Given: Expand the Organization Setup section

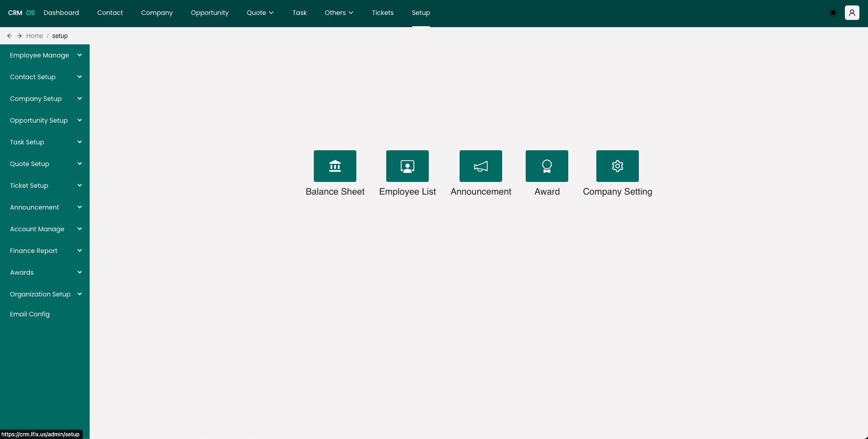Looking at the screenshot, I should point(45,294).
